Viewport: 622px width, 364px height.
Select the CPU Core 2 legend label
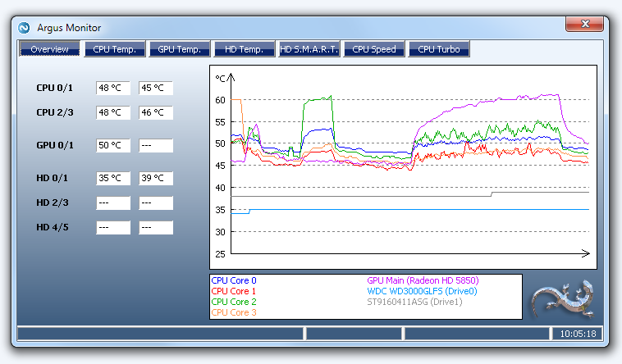[x=234, y=302]
